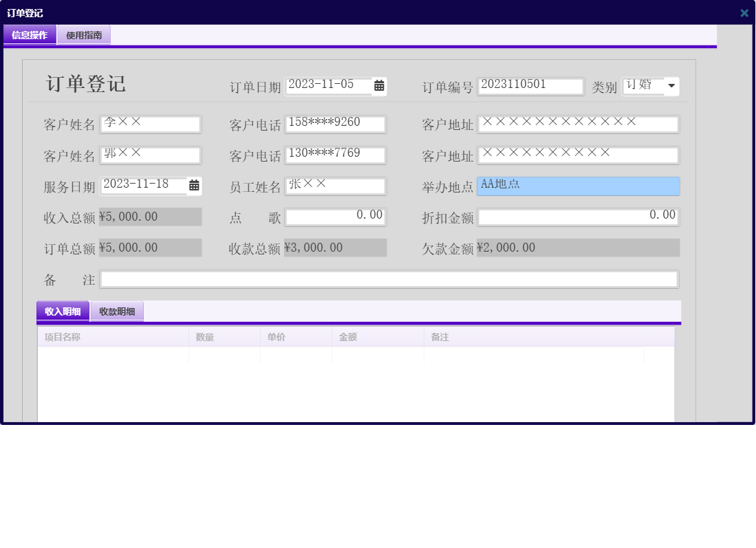Open the 类别 category dropdown arrow

point(671,85)
